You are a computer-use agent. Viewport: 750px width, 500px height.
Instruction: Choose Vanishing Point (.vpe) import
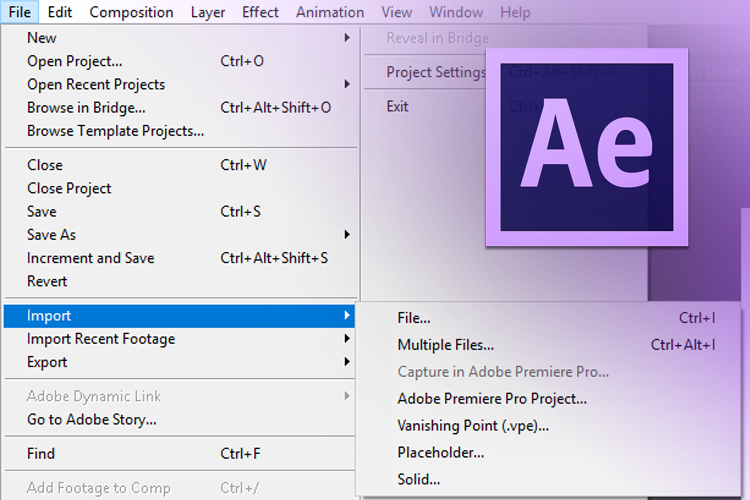point(473,425)
